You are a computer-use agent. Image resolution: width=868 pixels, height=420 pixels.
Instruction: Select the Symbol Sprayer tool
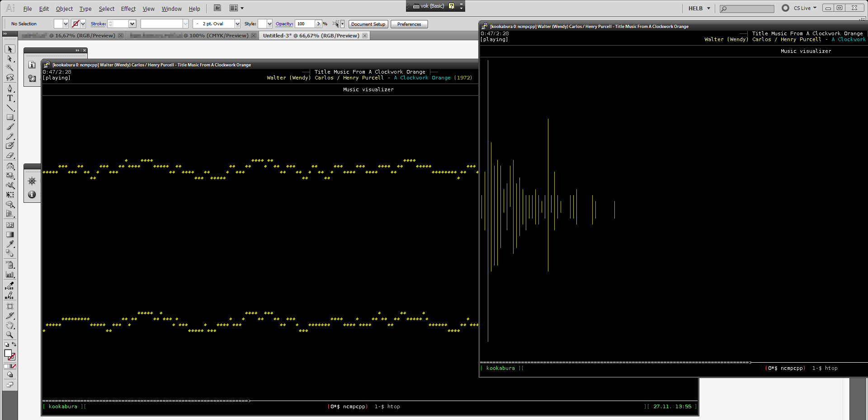click(10, 265)
